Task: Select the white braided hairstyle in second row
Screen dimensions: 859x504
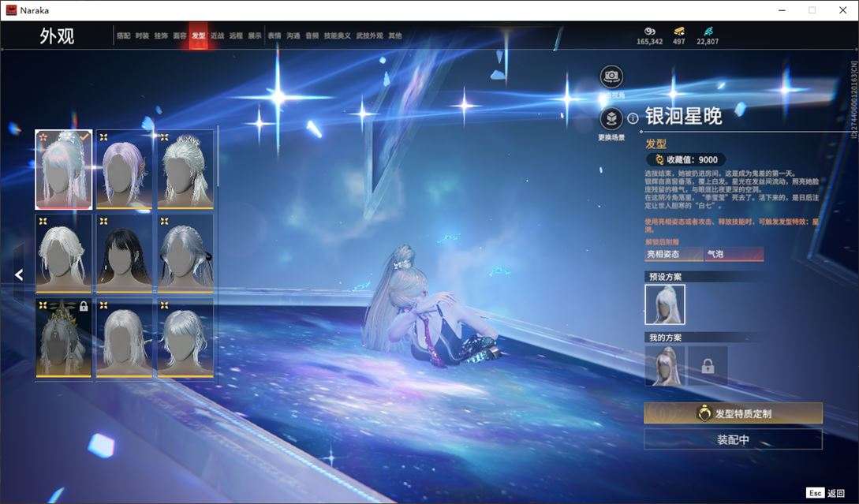Action: coord(64,254)
